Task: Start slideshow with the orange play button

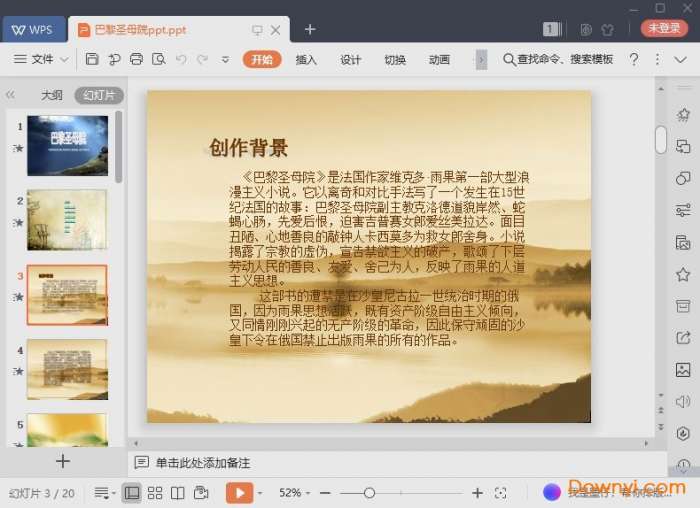Action: coord(239,493)
